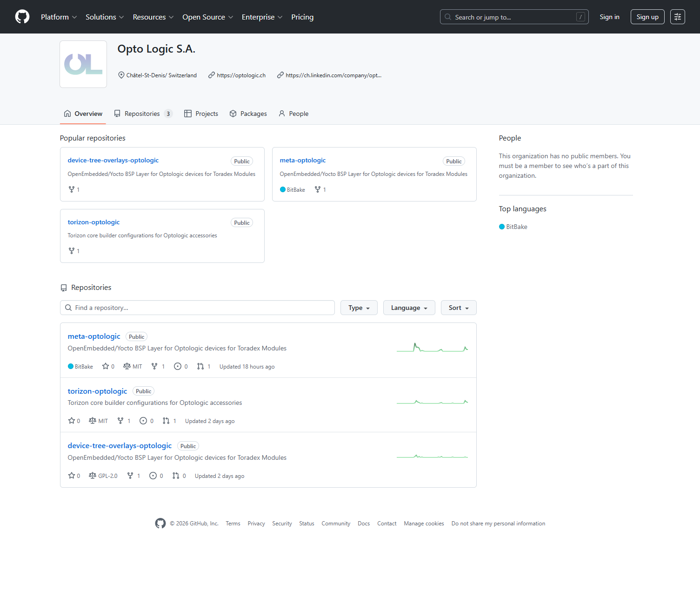Open the Sort dropdown
700x591 pixels.
[459, 308]
